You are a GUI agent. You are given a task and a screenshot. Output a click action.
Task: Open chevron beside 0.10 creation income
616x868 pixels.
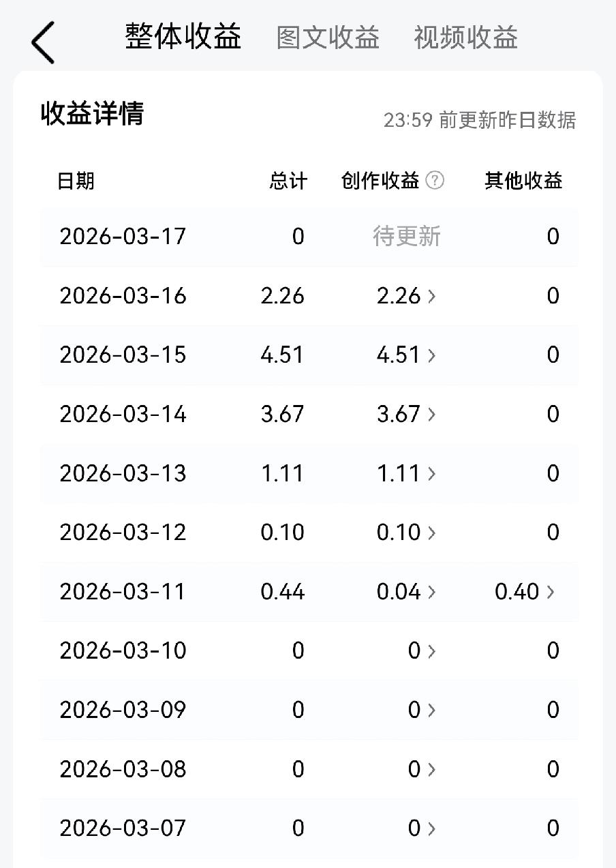(432, 533)
